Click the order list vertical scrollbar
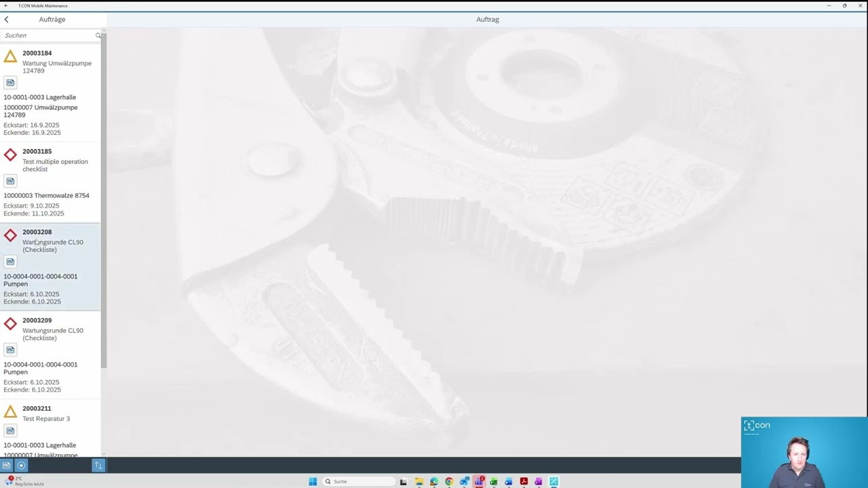 [x=104, y=203]
